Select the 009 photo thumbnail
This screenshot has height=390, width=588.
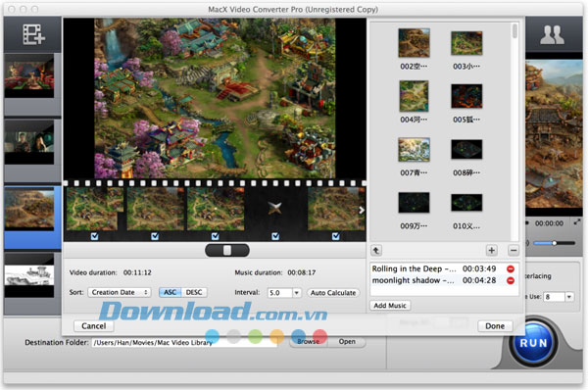[x=414, y=203]
